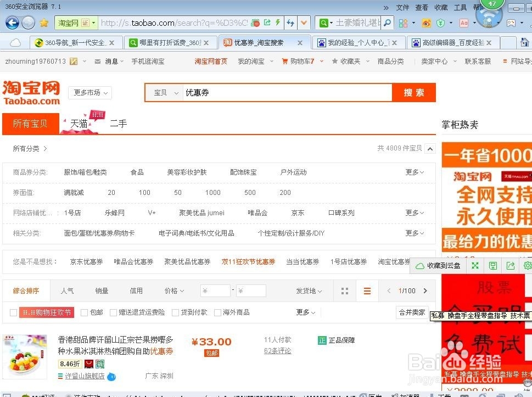
Task: Click the green search engine icon
Action: 324,23
